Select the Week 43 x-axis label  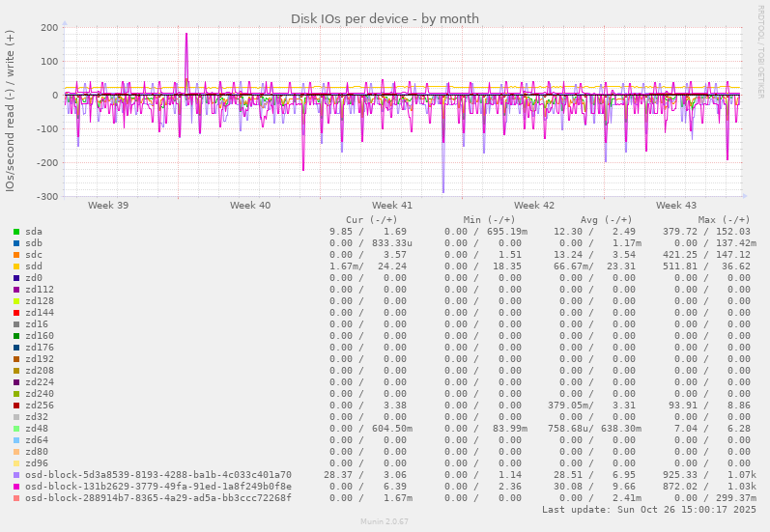pos(676,206)
